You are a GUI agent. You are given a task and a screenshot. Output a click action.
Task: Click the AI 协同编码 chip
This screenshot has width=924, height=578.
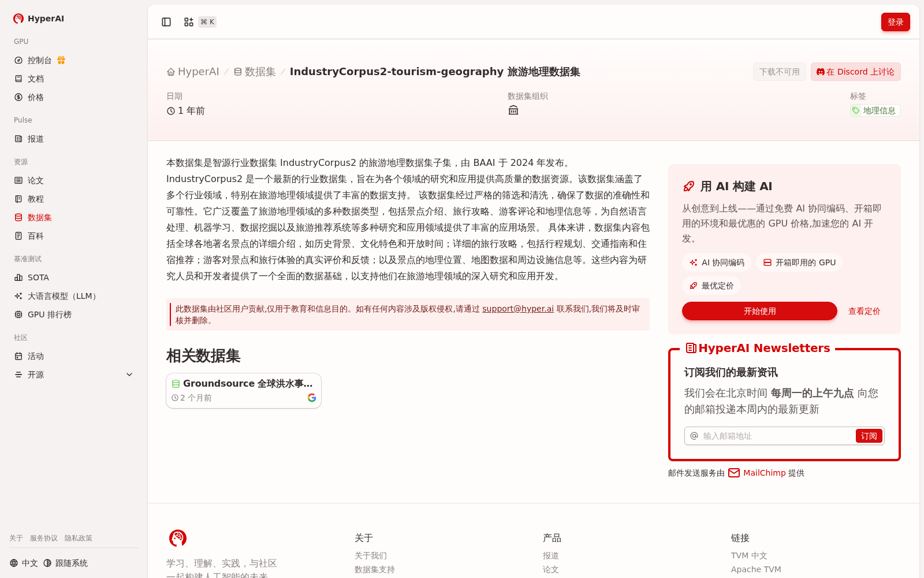(x=717, y=262)
